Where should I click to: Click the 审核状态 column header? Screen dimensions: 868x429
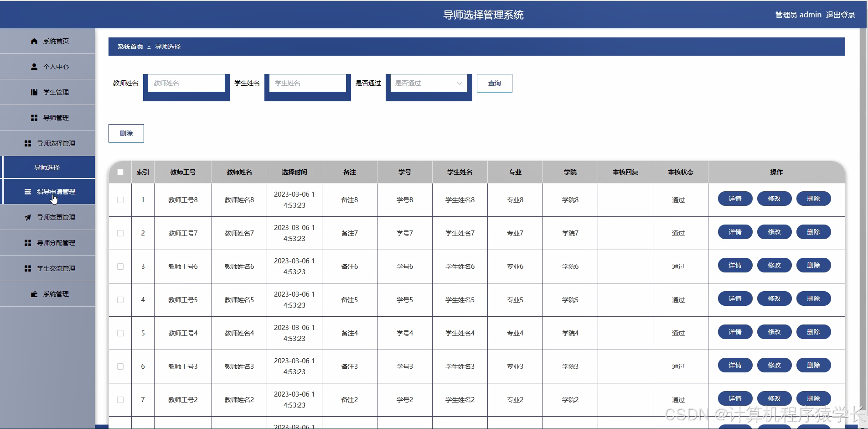pos(681,172)
